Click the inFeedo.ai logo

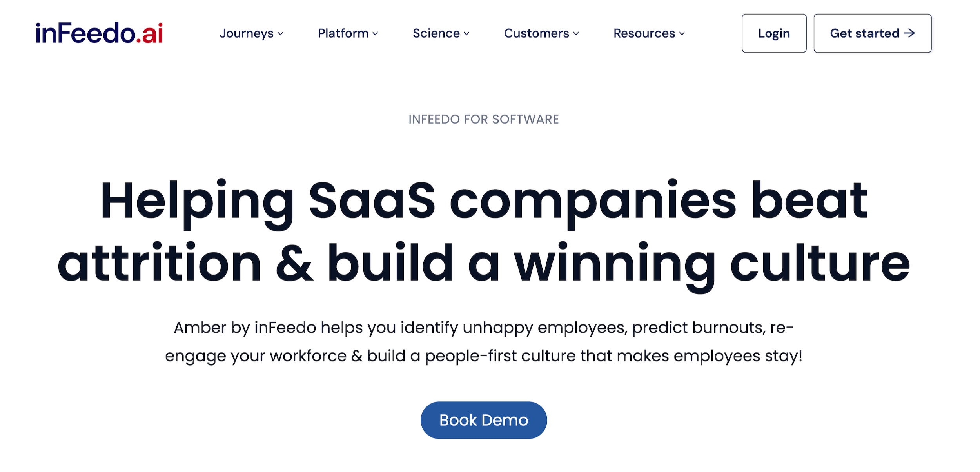pyautogui.click(x=99, y=33)
